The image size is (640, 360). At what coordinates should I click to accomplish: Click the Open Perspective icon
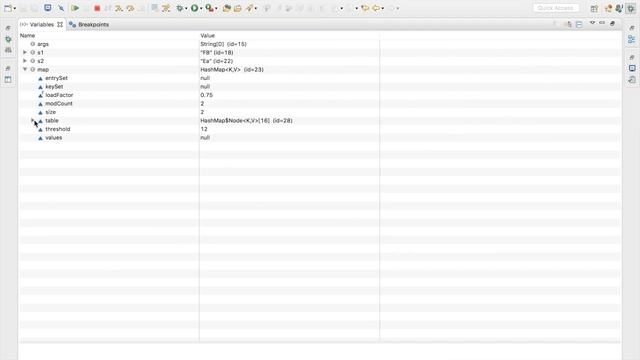[x=594, y=9]
